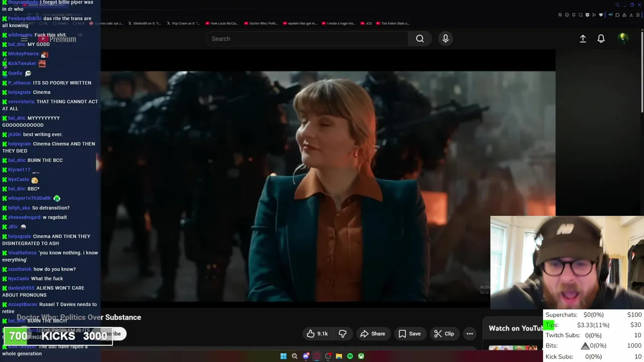The image size is (644, 362).
Task: Click video title 'Doctor Who: Politics Over Substance'
Action: point(78,317)
